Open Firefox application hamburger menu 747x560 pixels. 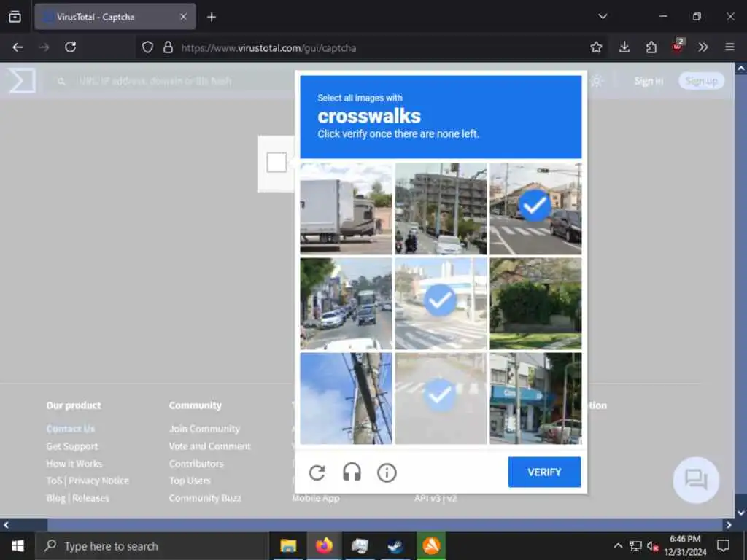pos(729,47)
